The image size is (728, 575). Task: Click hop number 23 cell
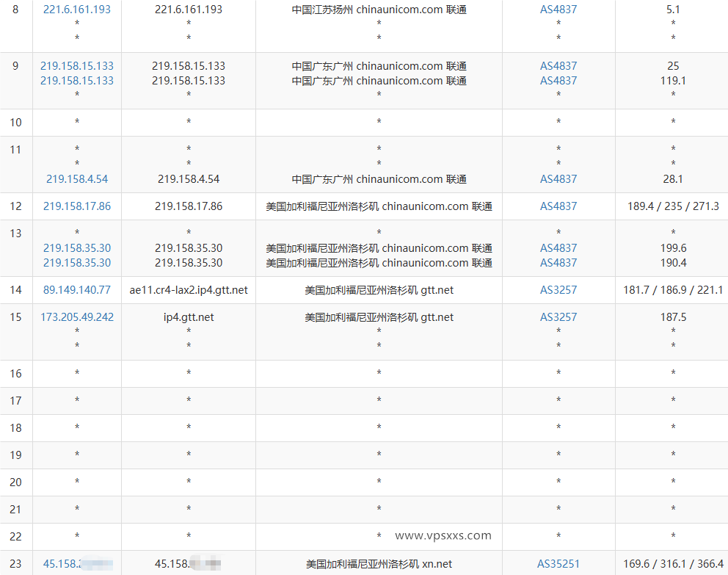point(16,563)
